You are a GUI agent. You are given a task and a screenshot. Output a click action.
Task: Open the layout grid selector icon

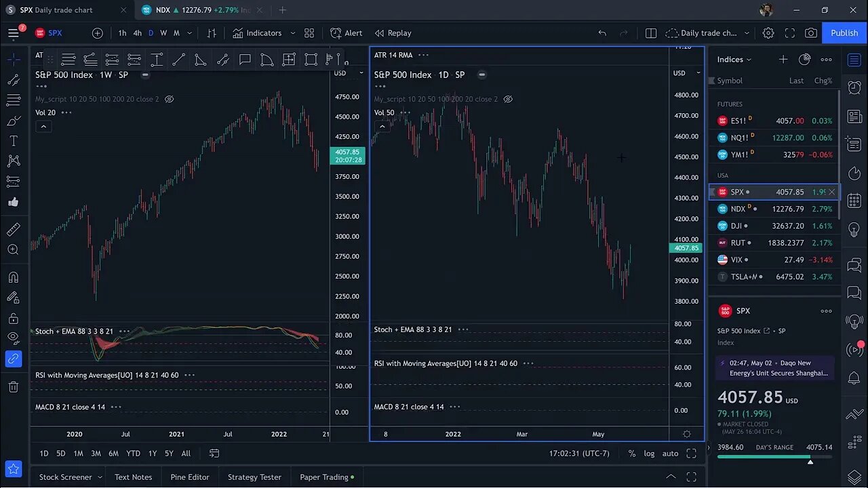click(x=309, y=33)
